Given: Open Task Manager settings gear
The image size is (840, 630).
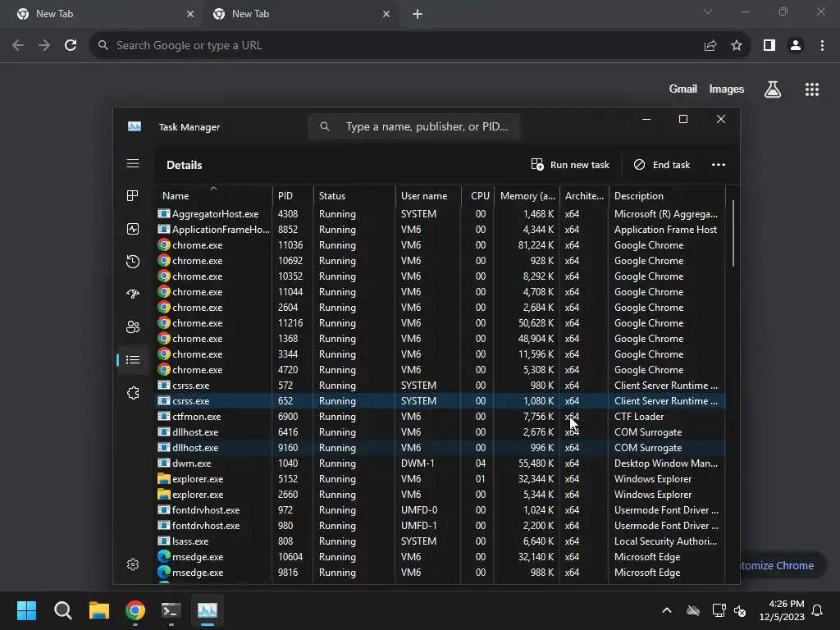Looking at the screenshot, I should pos(133,564).
